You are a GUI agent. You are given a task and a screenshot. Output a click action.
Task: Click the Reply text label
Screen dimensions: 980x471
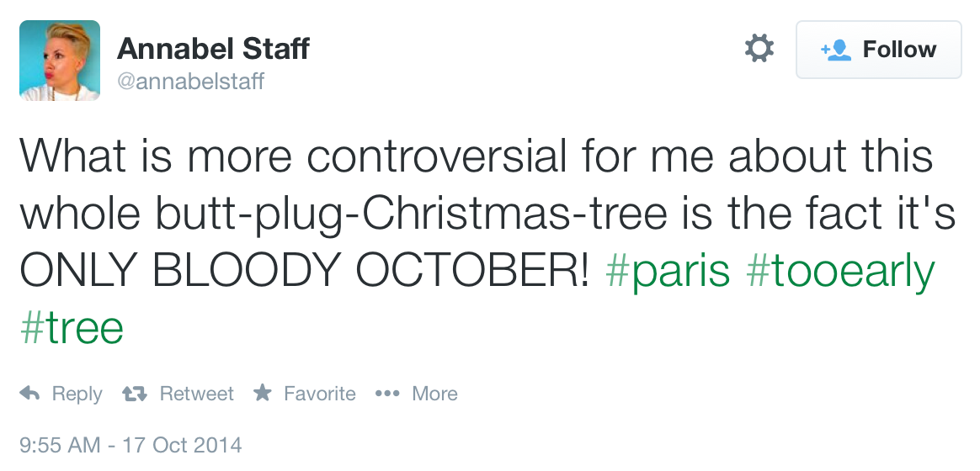pyautogui.click(x=77, y=394)
